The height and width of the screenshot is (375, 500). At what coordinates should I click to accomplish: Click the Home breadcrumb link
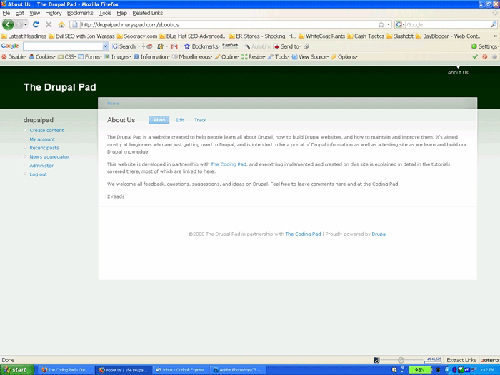tap(113, 103)
